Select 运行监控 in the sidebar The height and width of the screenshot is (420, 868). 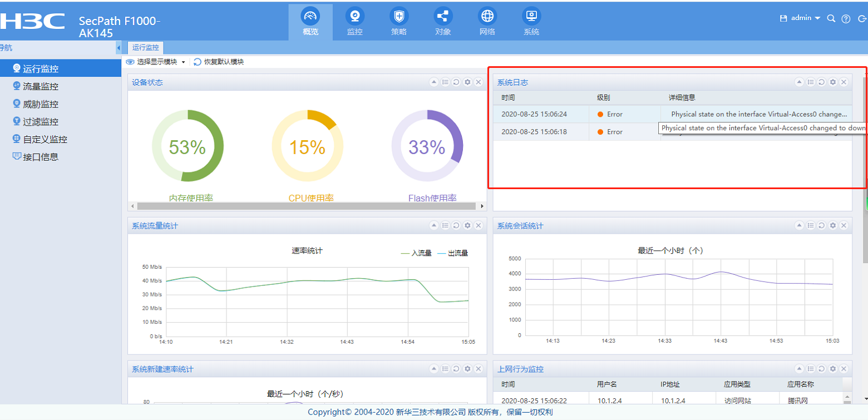61,68
